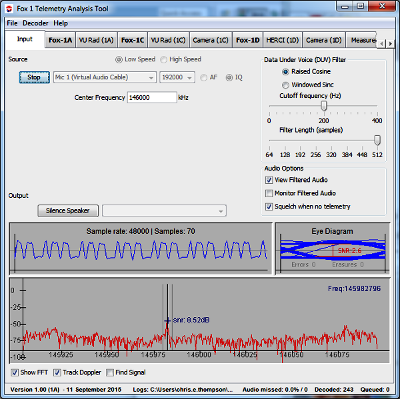This screenshot has height=399, width=400.
Task: Toggle Squelch when no telemetry
Action: (x=269, y=207)
